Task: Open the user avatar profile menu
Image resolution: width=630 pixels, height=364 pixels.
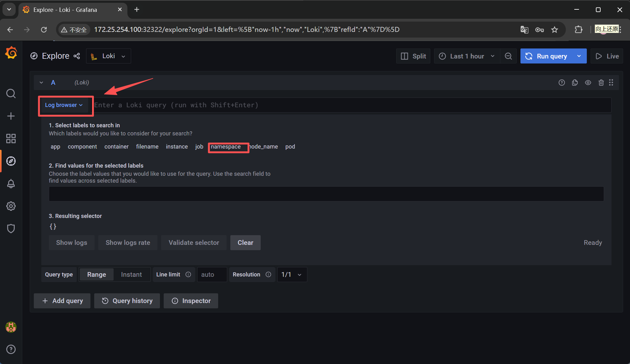Action: [11, 327]
